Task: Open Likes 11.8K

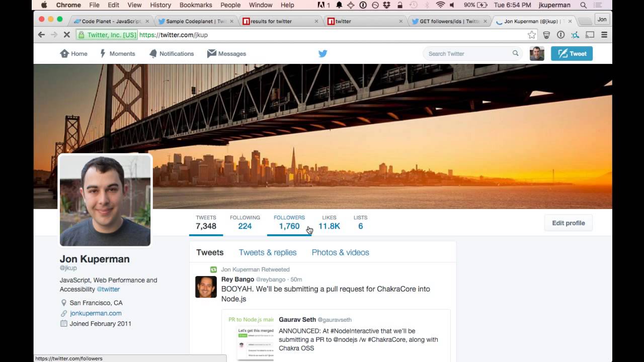Action: [329, 222]
